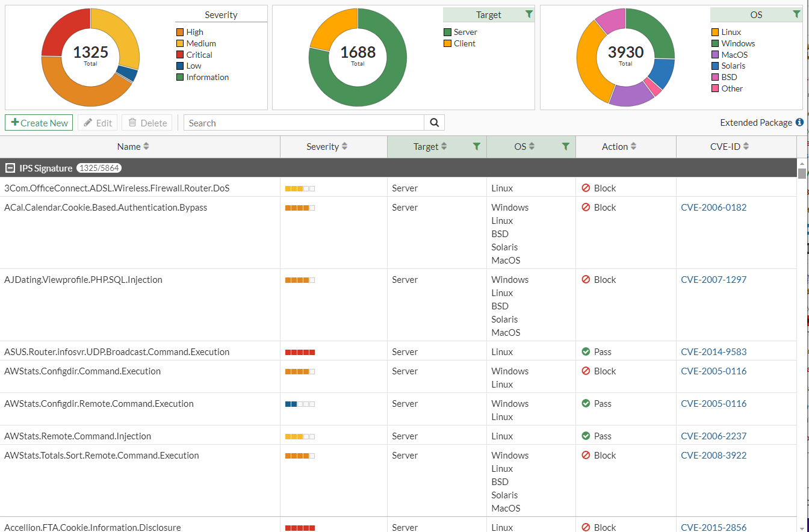
Task: Sort by Severity column arrows
Action: tap(344, 146)
